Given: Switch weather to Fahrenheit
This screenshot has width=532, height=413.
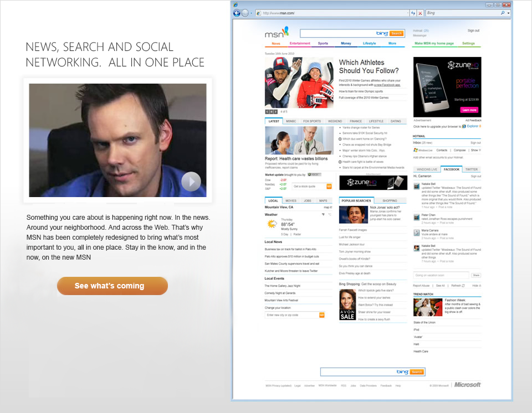Looking at the screenshot, I should click(323, 214).
